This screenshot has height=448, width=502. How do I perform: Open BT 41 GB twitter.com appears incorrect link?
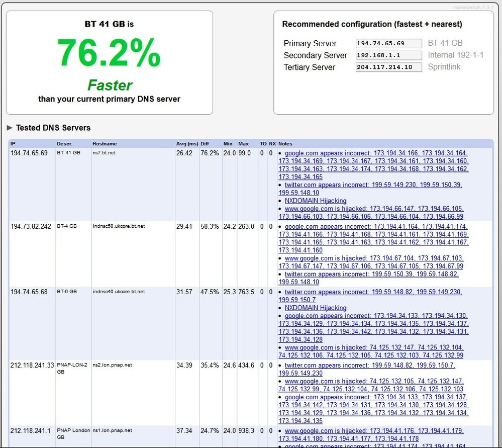coord(370,189)
